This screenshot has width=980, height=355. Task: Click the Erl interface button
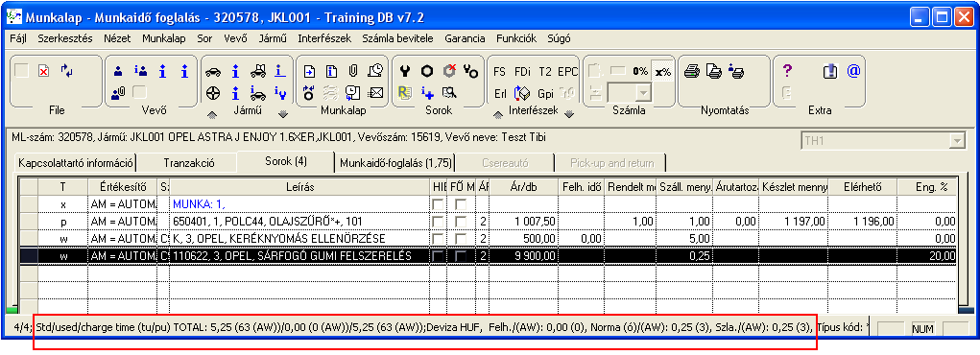500,94
